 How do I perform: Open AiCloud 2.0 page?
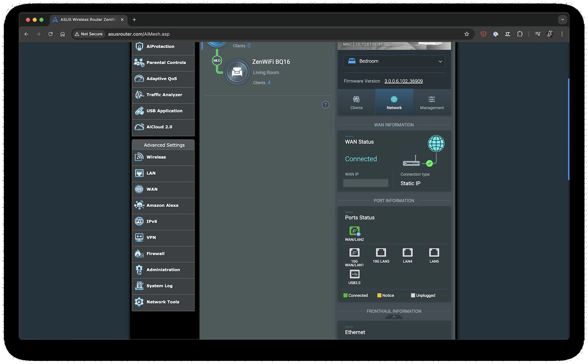(163, 127)
